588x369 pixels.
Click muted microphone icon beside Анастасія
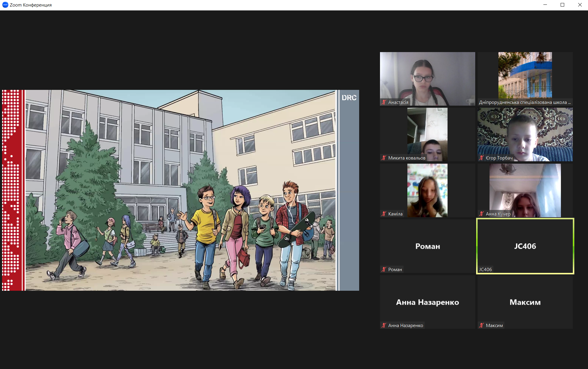tap(384, 102)
